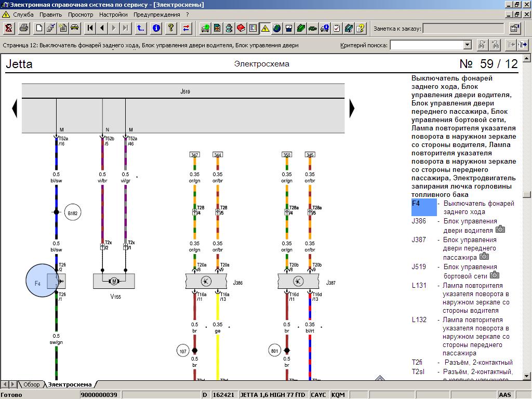Click the right-arrow list icon near search

click(523, 45)
